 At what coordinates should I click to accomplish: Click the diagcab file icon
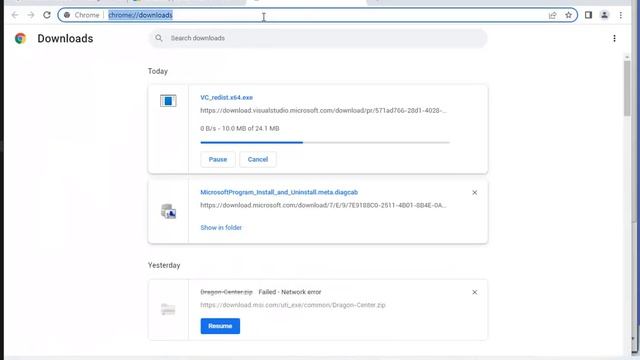pyautogui.click(x=168, y=211)
